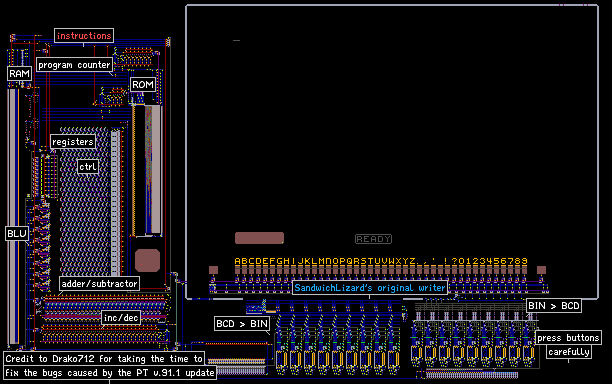Screen dimensions: 612x384
Task: Click the READY indicator on the display
Action: (x=374, y=239)
